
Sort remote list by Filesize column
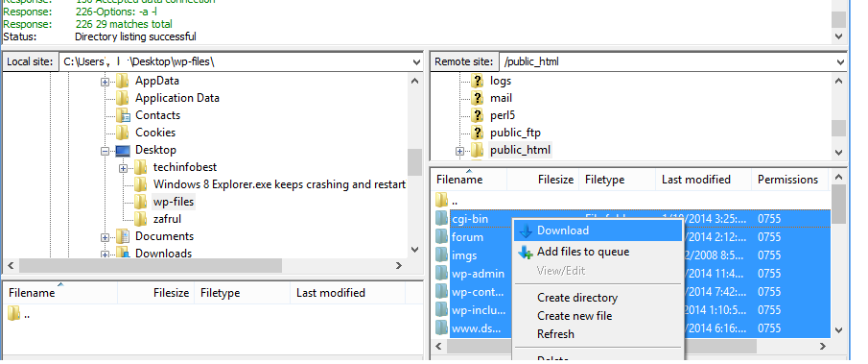click(x=543, y=180)
